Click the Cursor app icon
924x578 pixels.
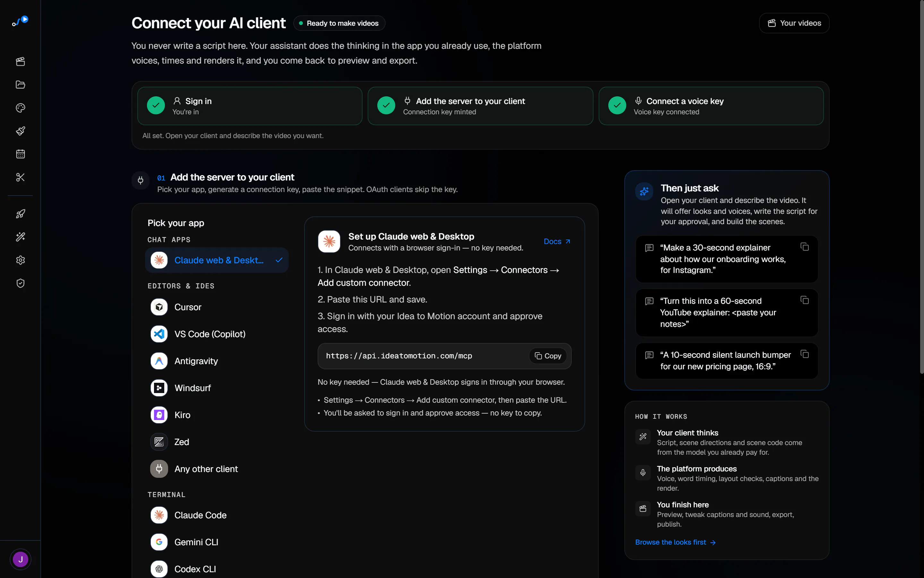[159, 307]
